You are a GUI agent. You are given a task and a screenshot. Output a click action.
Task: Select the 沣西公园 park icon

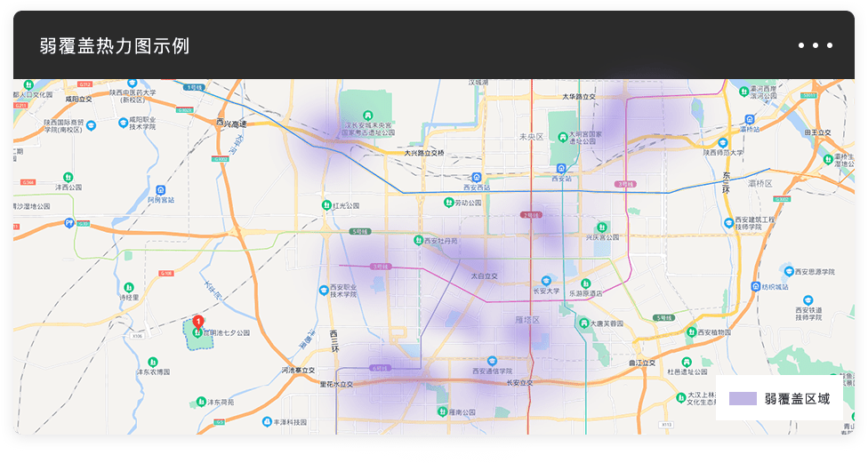coord(68,177)
